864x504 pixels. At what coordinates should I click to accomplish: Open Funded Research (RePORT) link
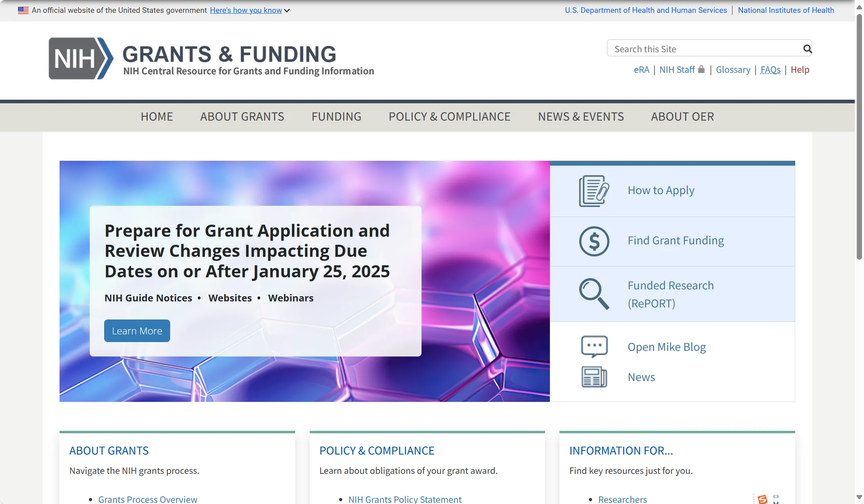(671, 294)
